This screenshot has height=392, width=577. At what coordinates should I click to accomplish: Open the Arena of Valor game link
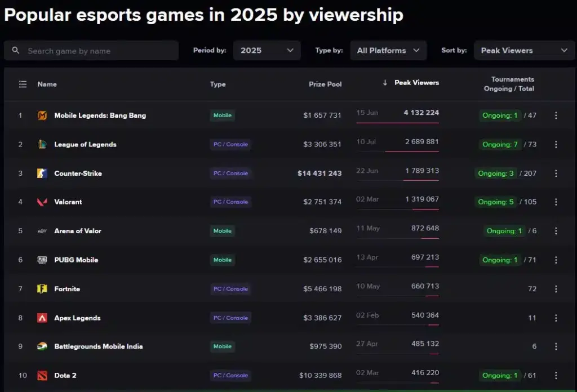(x=78, y=231)
